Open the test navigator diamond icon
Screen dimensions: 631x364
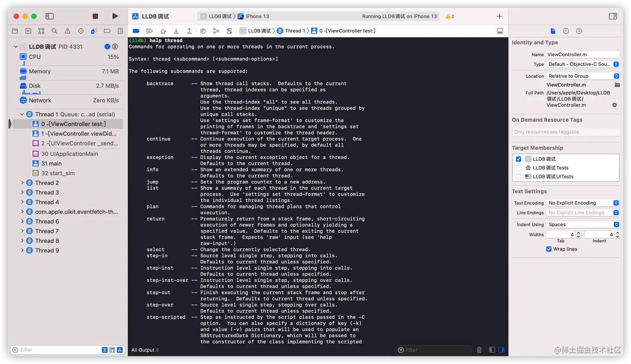click(x=81, y=31)
